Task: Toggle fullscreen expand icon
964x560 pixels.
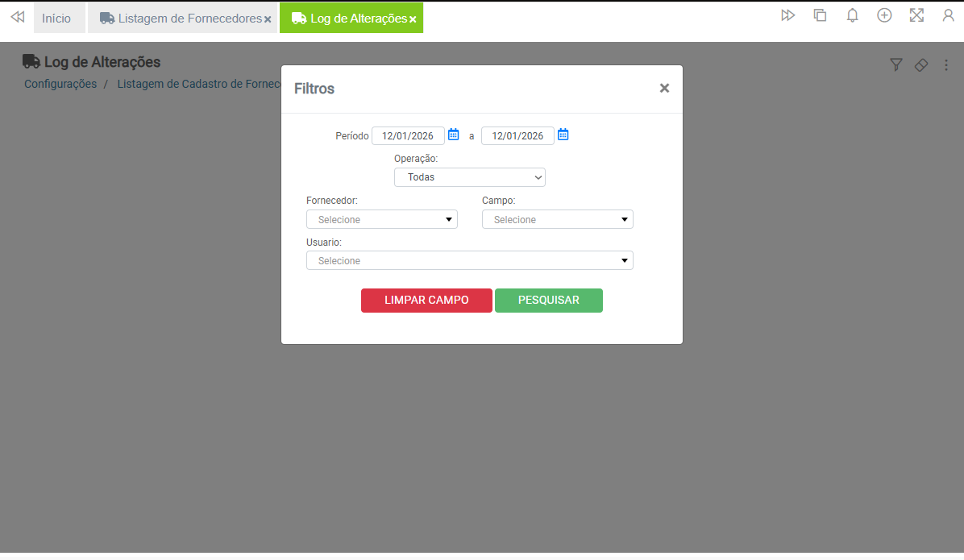Action: pos(916,15)
